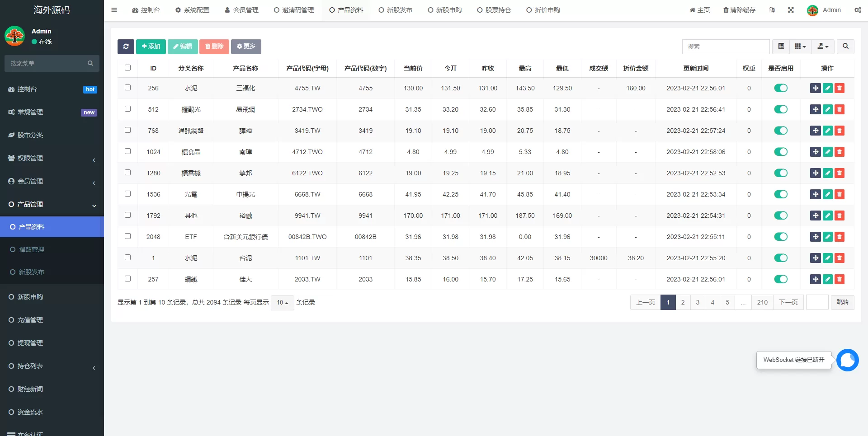
Task: Click the green edit pencil for row 512
Action: (x=827, y=109)
